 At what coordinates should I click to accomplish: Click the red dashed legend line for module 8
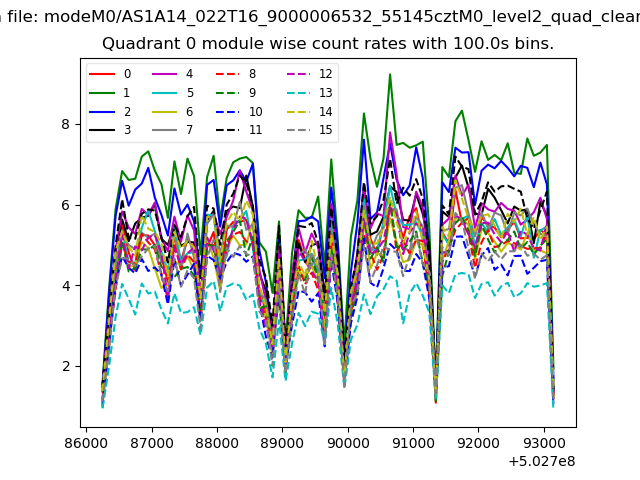[228, 74]
